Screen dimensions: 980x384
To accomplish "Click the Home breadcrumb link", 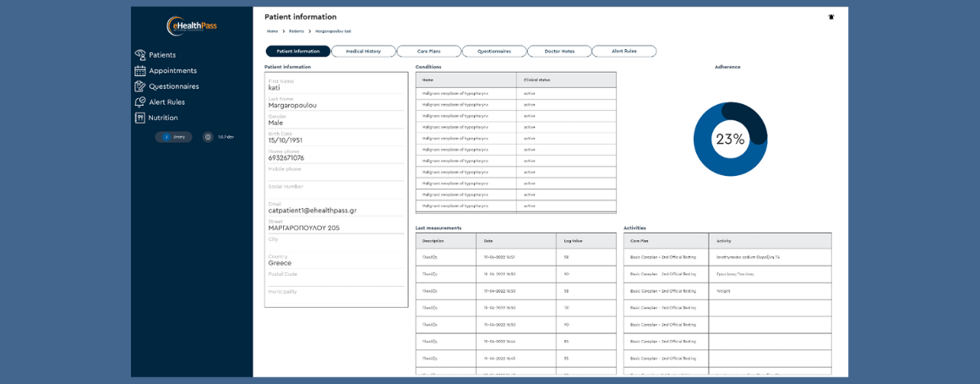I will click(273, 30).
